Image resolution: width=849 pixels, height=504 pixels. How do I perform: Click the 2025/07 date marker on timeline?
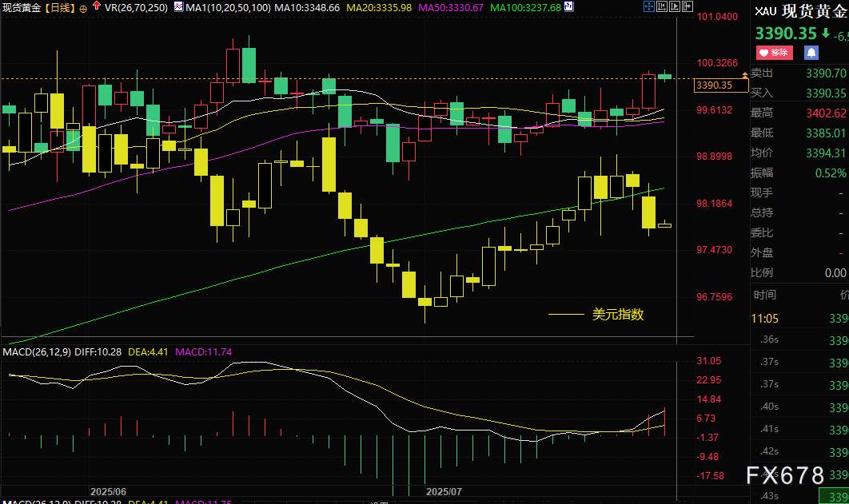click(x=444, y=491)
